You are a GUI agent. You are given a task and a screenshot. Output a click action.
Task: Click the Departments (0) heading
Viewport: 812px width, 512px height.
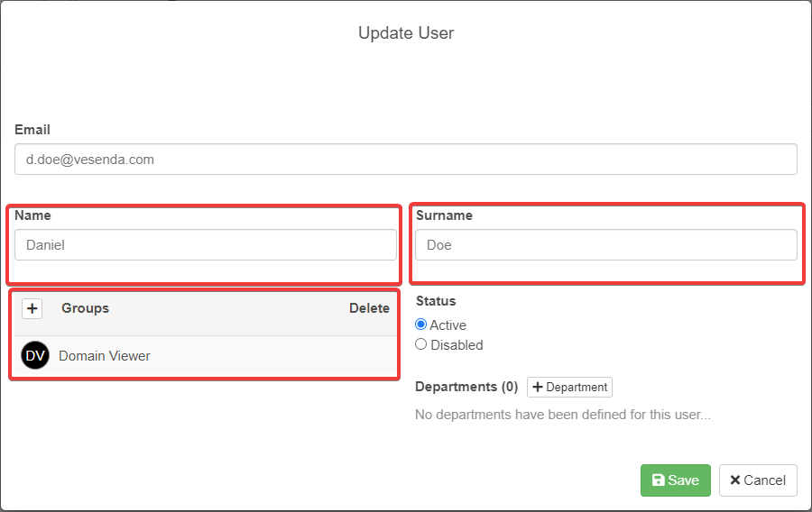pyautogui.click(x=466, y=387)
